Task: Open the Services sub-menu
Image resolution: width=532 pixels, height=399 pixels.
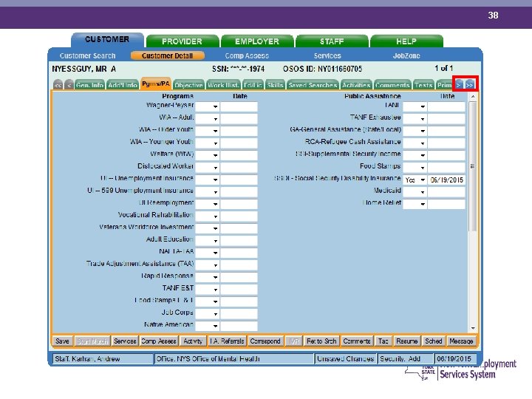Action: (327, 55)
